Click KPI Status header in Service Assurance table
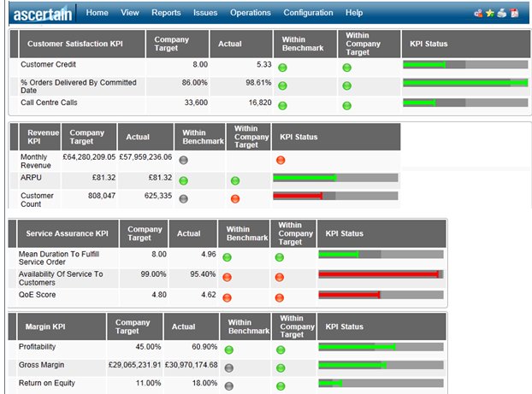The image size is (532, 394). [x=381, y=233]
